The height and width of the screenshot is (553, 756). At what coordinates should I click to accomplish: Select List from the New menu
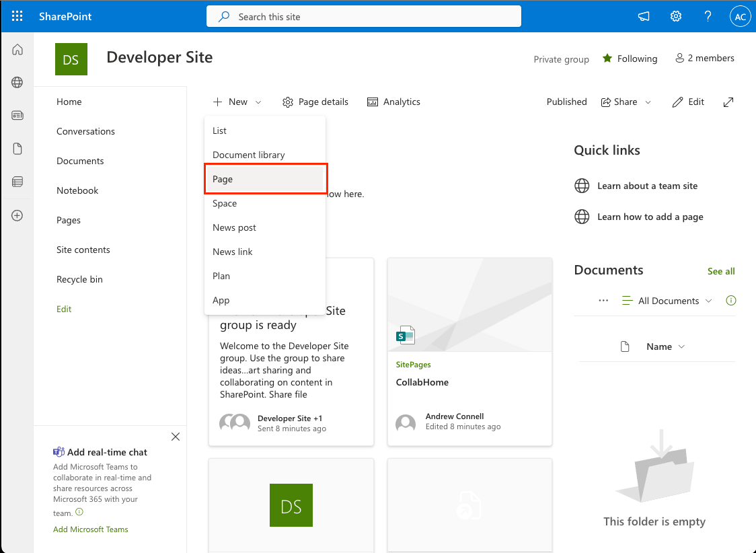coord(265,131)
